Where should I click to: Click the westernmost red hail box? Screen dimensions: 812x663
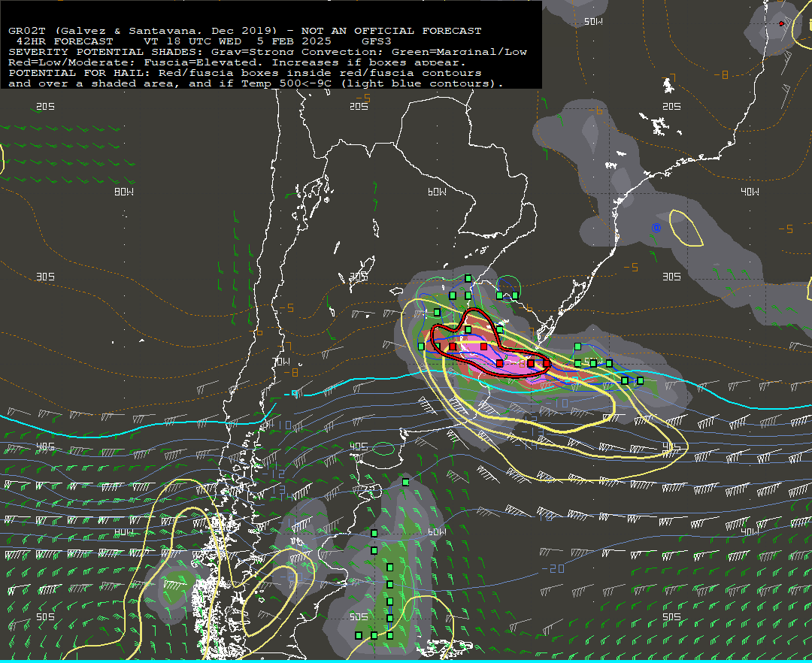pyautogui.click(x=453, y=347)
